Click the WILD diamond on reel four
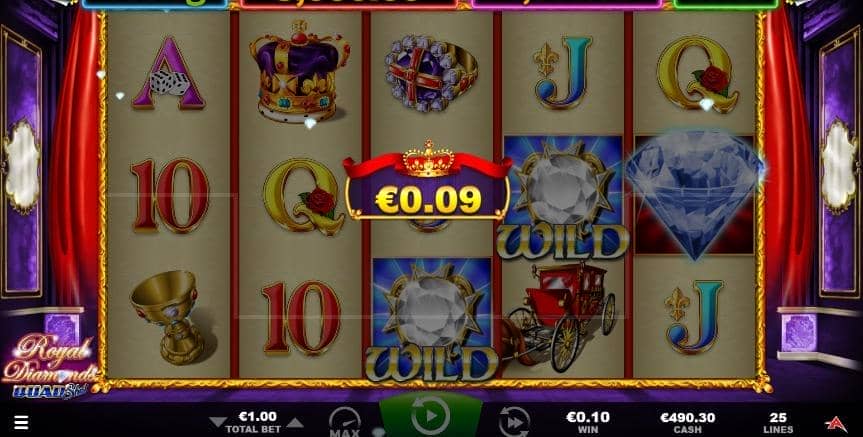Screen dimensions: 863x437 tap(563, 197)
